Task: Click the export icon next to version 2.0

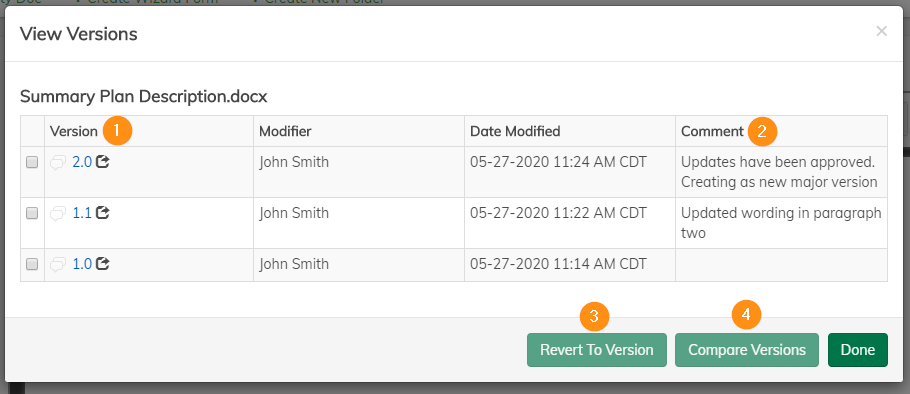Action: (x=103, y=162)
